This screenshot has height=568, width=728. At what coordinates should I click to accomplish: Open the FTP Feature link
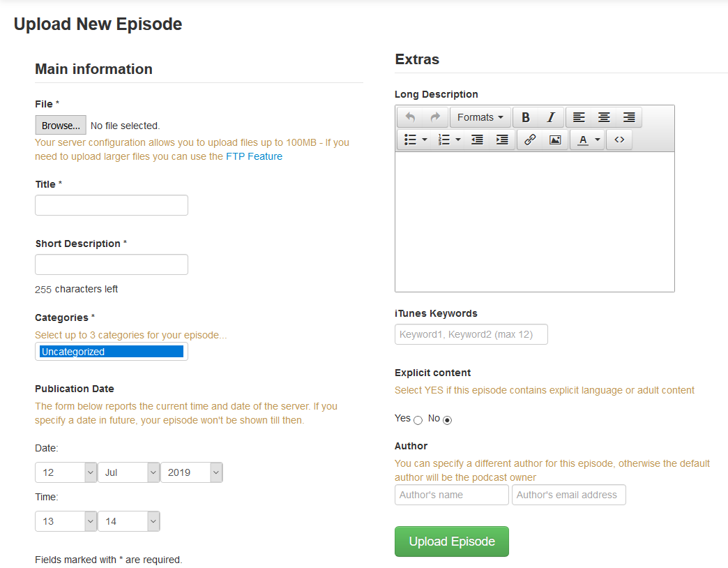(254, 156)
